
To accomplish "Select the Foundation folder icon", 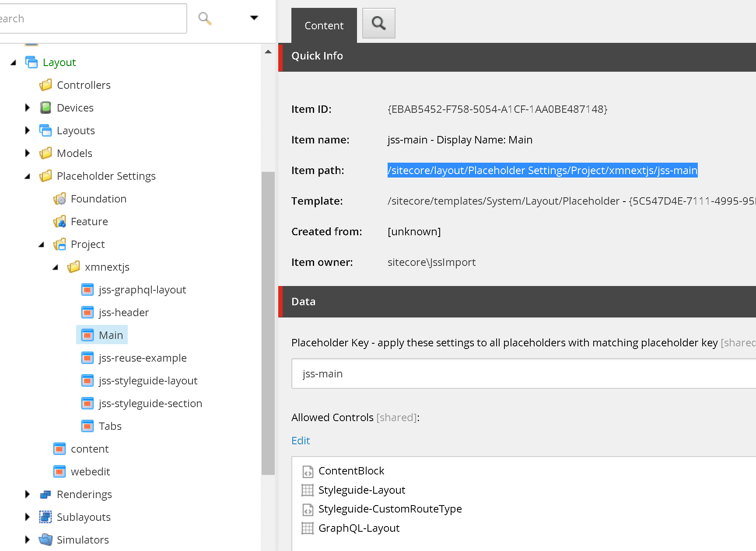I will coord(59,199).
